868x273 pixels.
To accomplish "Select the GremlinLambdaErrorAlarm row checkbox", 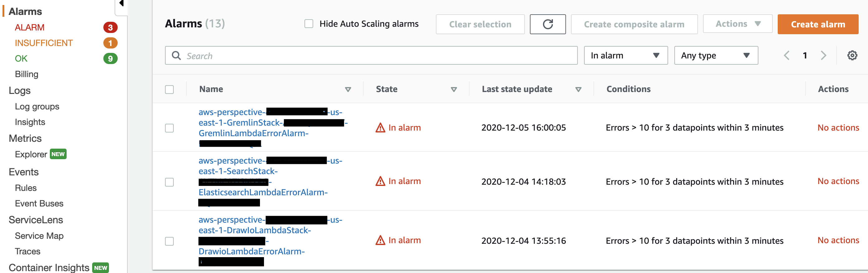I will point(169,128).
